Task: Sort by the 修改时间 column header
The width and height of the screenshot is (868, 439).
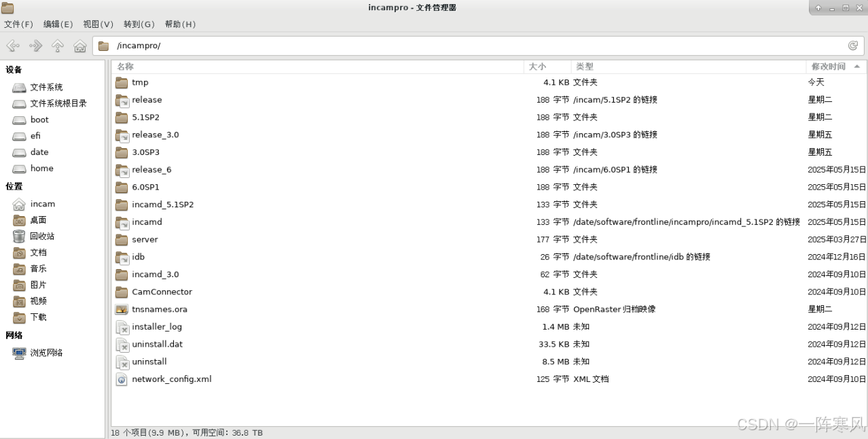Action: [x=836, y=67]
